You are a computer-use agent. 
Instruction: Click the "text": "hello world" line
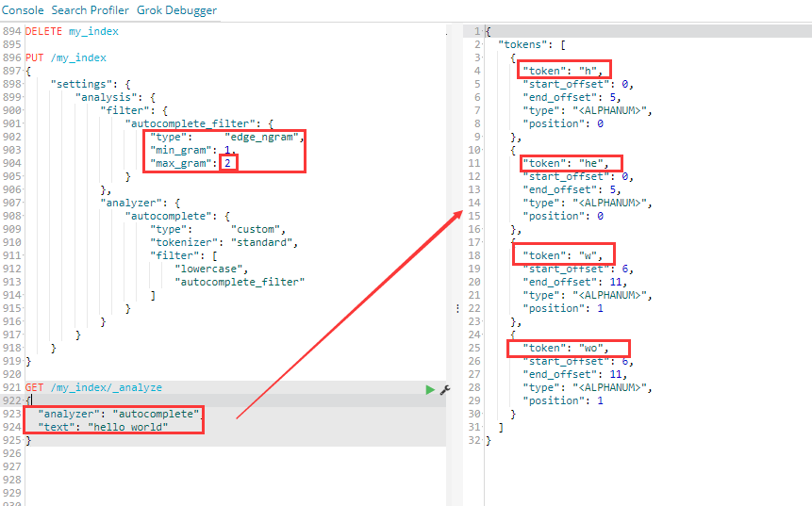pyautogui.click(x=103, y=427)
